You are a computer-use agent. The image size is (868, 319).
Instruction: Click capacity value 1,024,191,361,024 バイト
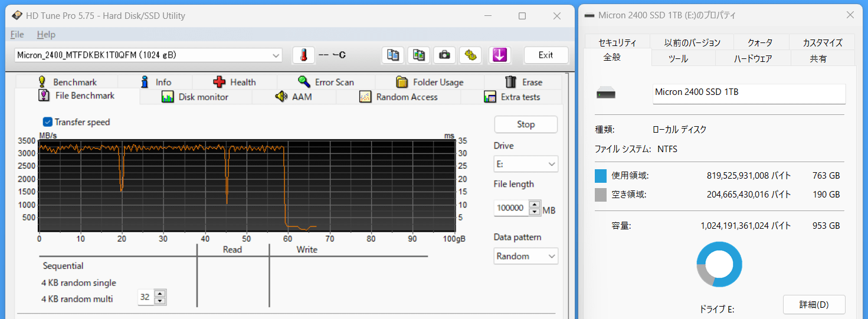(x=746, y=226)
